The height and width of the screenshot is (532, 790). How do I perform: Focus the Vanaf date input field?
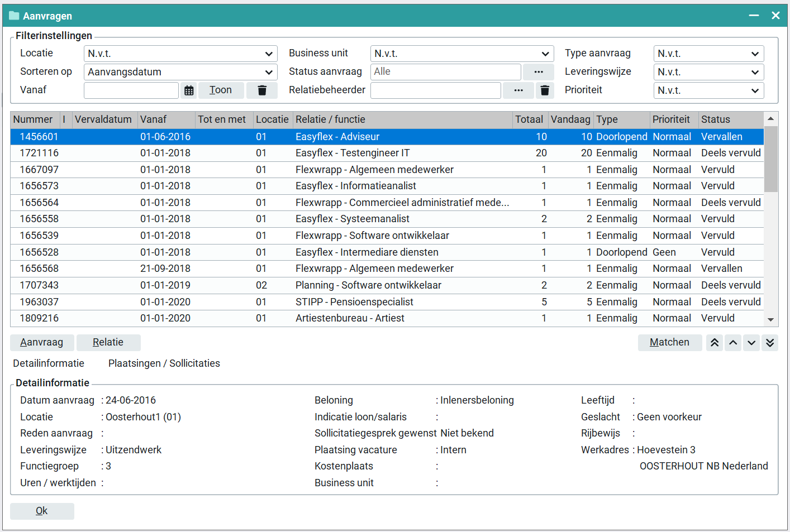click(131, 90)
